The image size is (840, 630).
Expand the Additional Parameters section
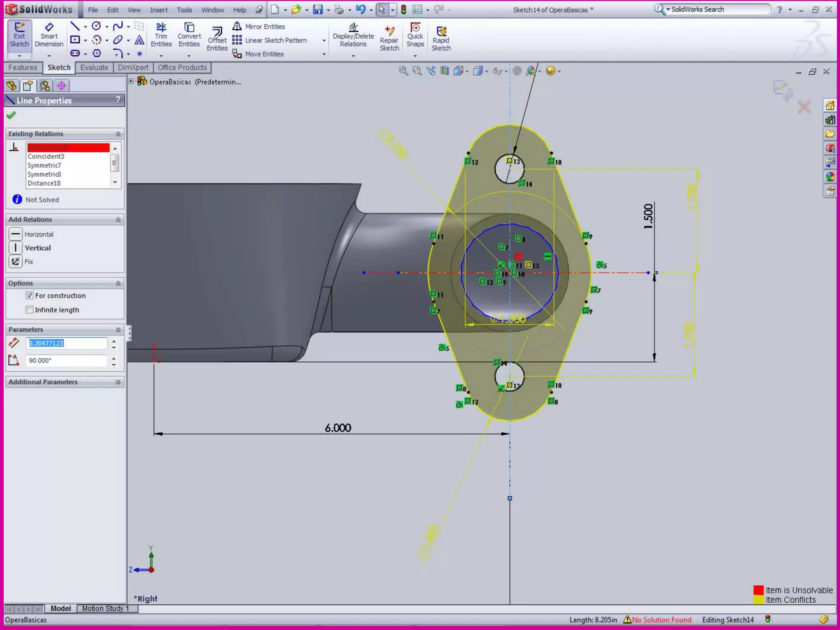coord(118,382)
